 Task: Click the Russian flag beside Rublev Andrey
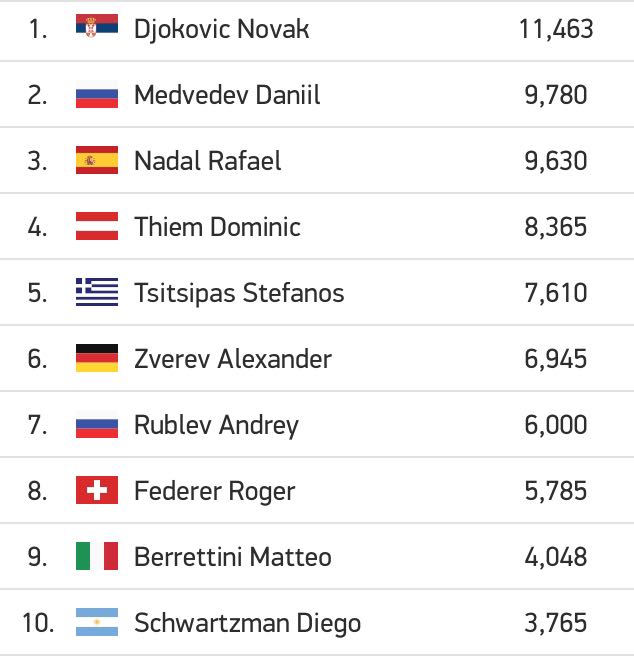(97, 424)
